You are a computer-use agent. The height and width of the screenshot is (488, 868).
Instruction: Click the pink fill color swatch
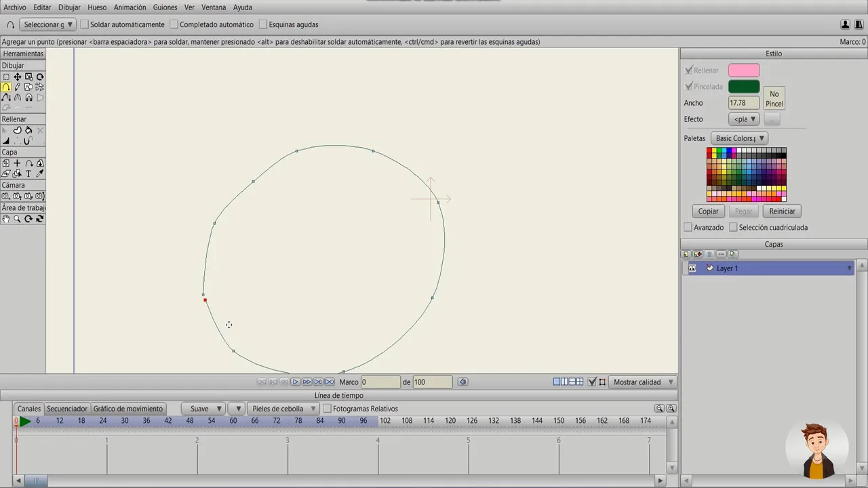744,70
